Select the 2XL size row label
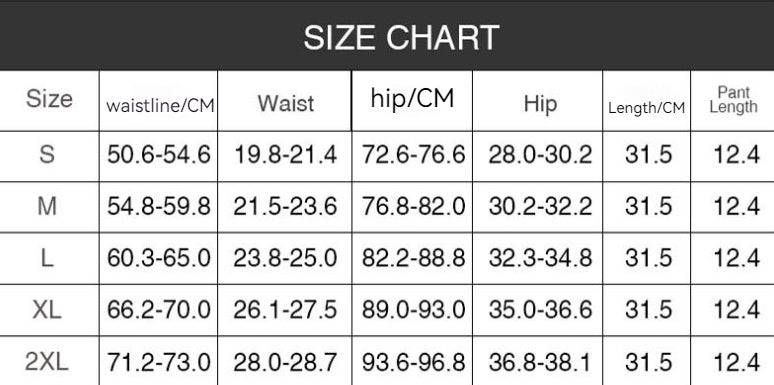The width and height of the screenshot is (774, 385). click(47, 363)
